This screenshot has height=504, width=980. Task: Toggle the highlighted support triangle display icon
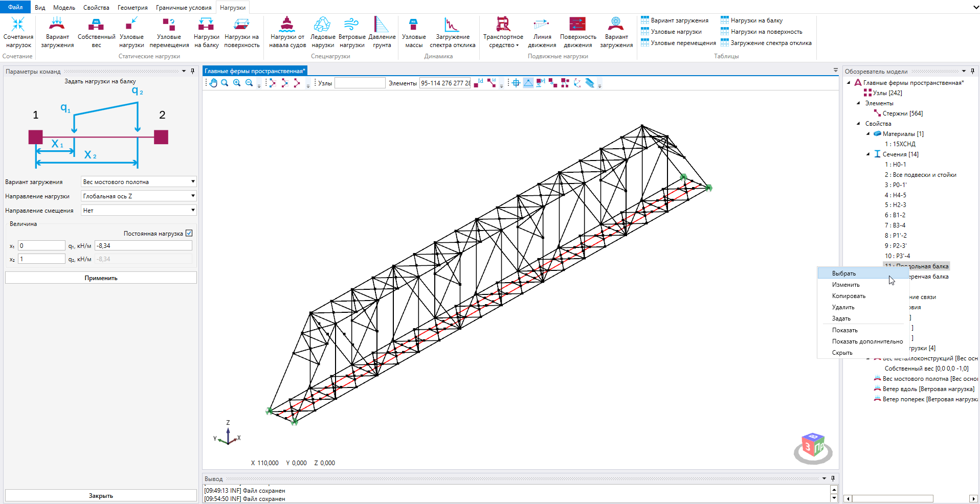[x=528, y=83]
